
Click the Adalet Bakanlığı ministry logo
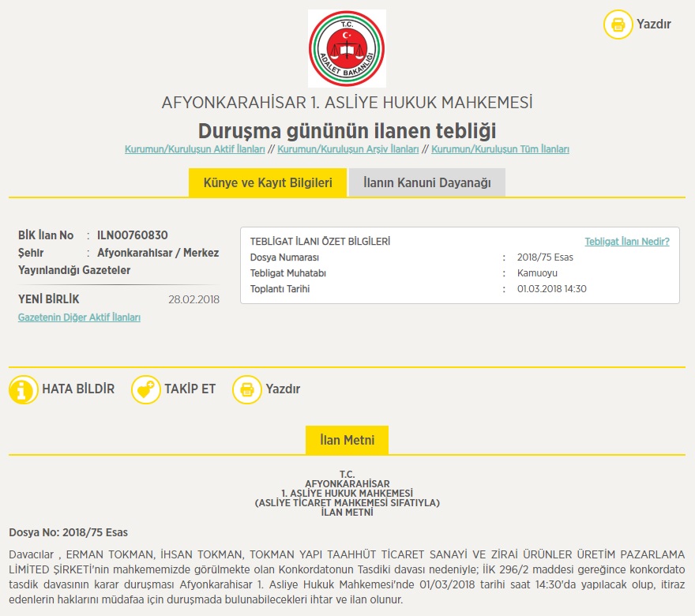(x=347, y=48)
